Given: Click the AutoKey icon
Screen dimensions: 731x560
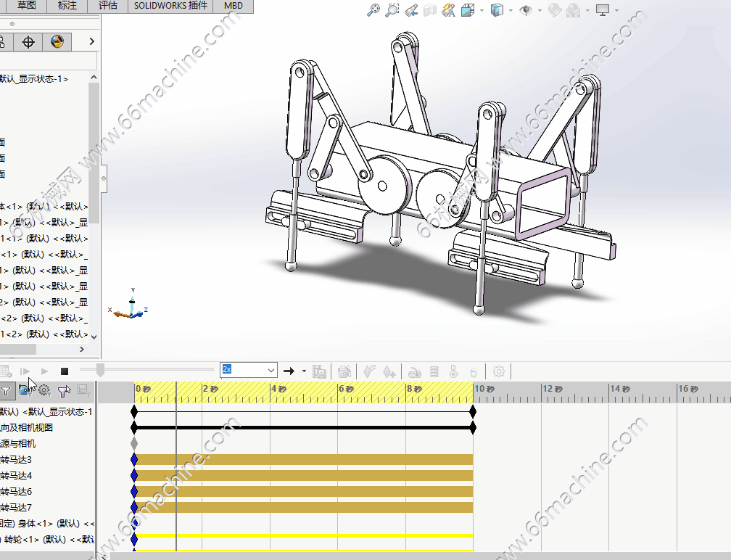Looking at the screenshot, I should point(370,371).
